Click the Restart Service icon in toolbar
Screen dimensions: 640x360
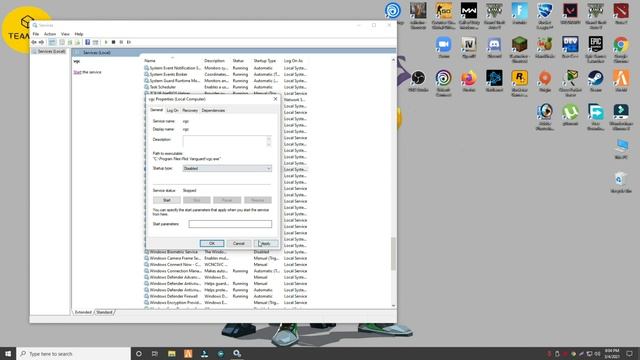point(129,42)
